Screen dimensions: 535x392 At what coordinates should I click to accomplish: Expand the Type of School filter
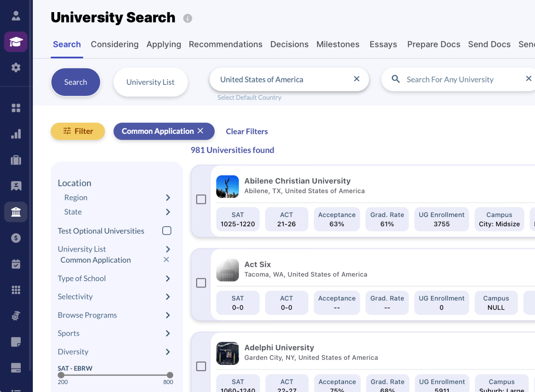[x=168, y=279]
